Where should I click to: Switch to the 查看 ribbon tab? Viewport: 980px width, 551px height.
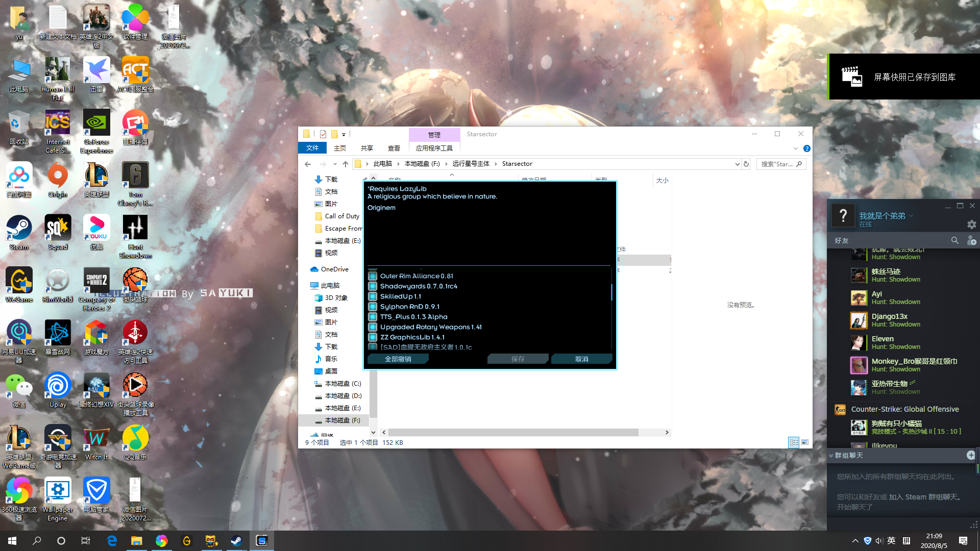coord(394,148)
